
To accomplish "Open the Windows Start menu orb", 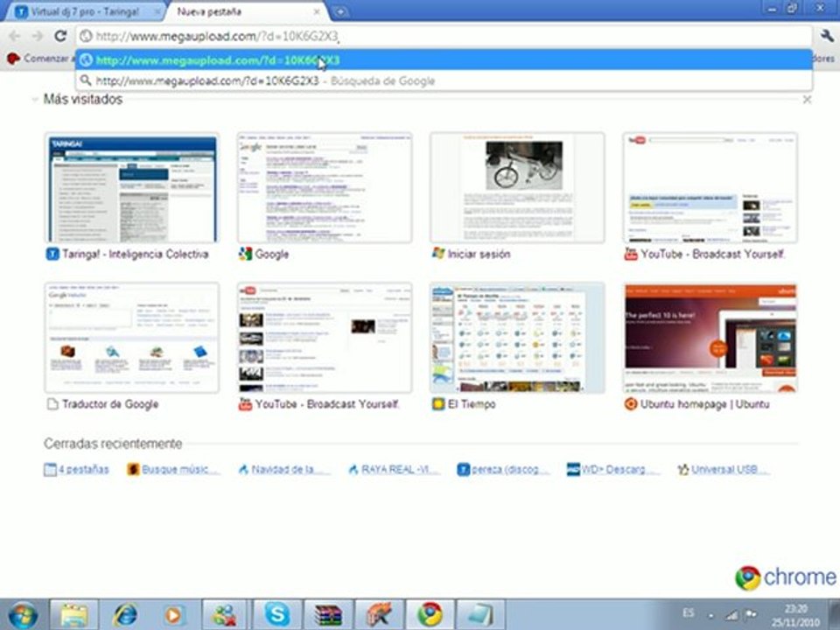I will click(x=23, y=615).
